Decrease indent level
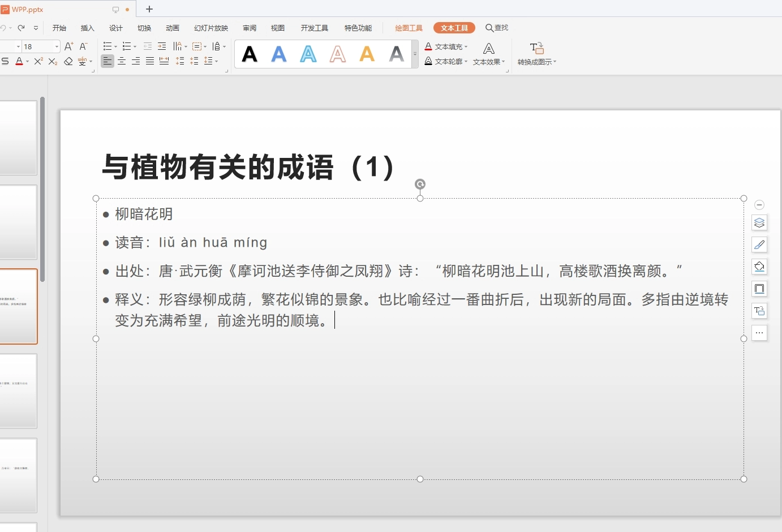This screenshot has width=782, height=532. [148, 46]
